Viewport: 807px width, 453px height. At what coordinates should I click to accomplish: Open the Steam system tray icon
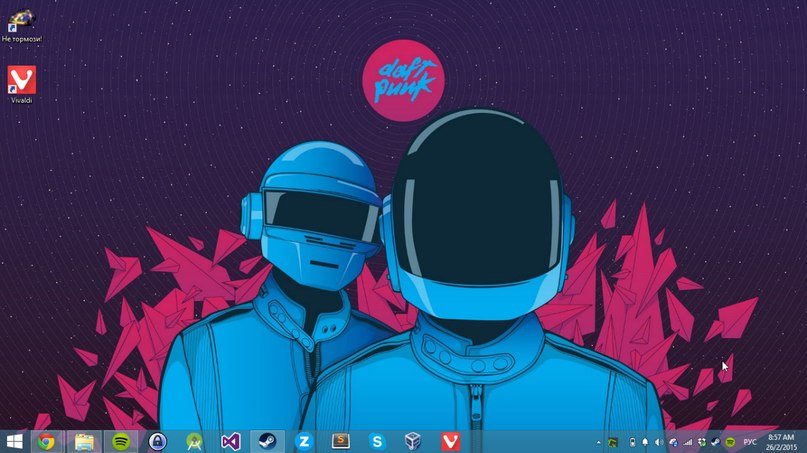coord(716,442)
